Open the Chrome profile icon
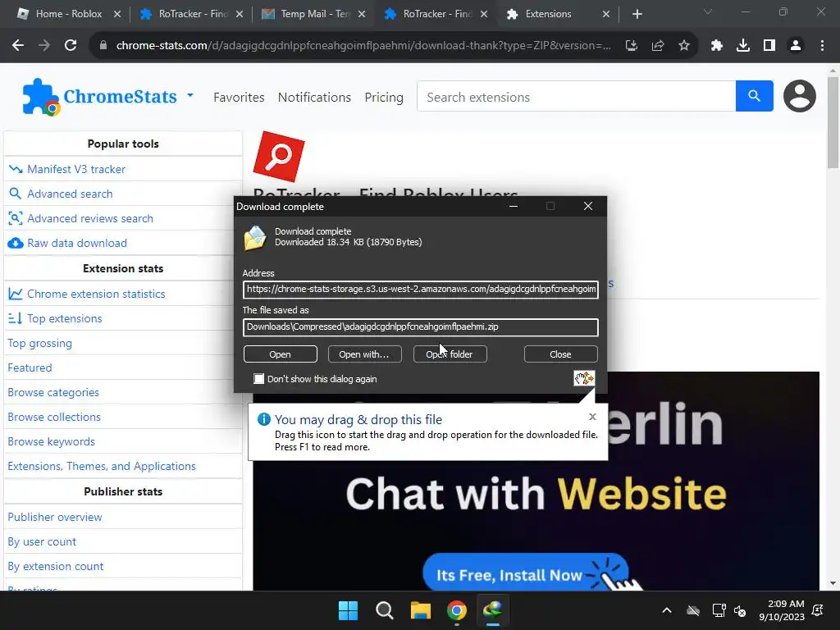840x630 pixels. point(796,46)
